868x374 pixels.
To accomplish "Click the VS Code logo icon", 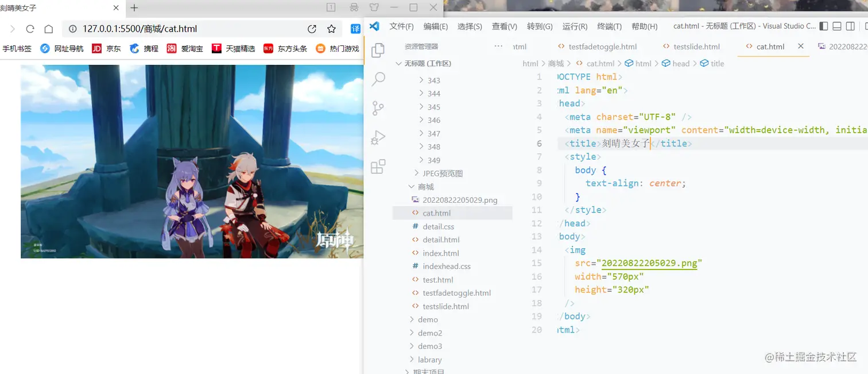I will 374,26.
